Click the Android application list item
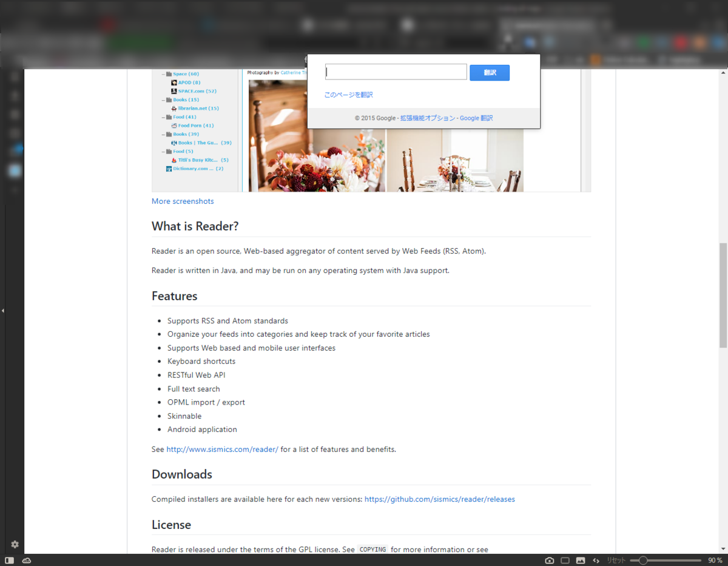The width and height of the screenshot is (728, 566). (x=202, y=430)
